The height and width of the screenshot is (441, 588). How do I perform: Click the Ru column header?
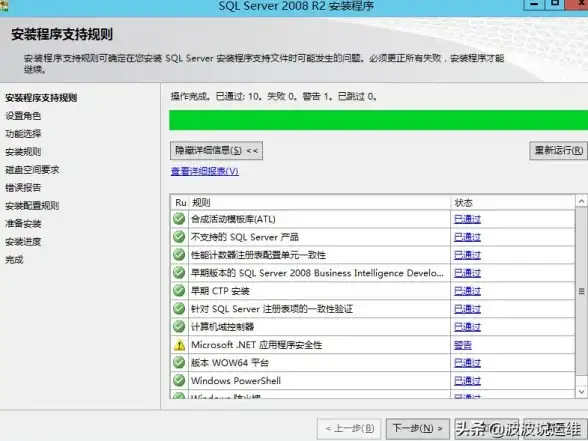click(x=180, y=202)
